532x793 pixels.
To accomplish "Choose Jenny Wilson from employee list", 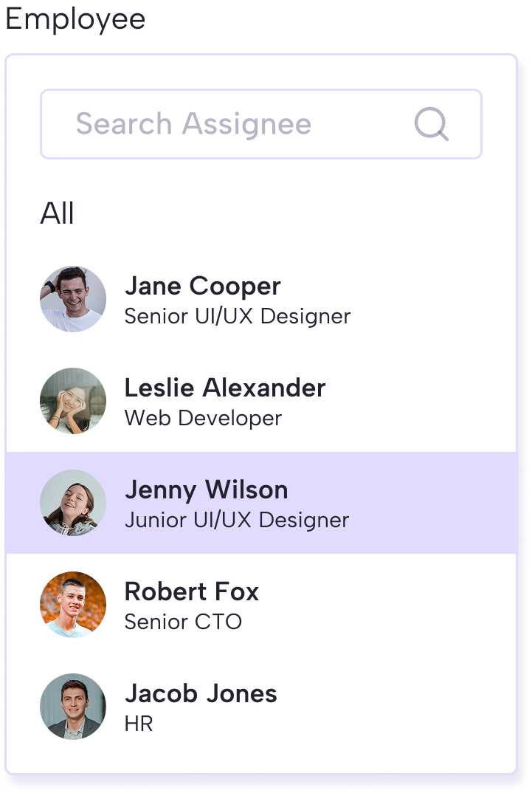I will [x=206, y=490].
